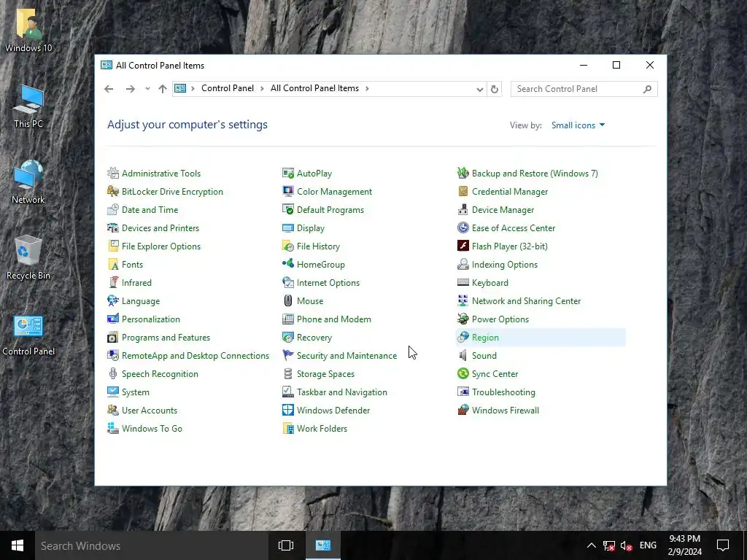Viewport: 747px width, 560px height.
Task: Expand the chevron before Control Panel breadcrumb
Action: (x=193, y=88)
